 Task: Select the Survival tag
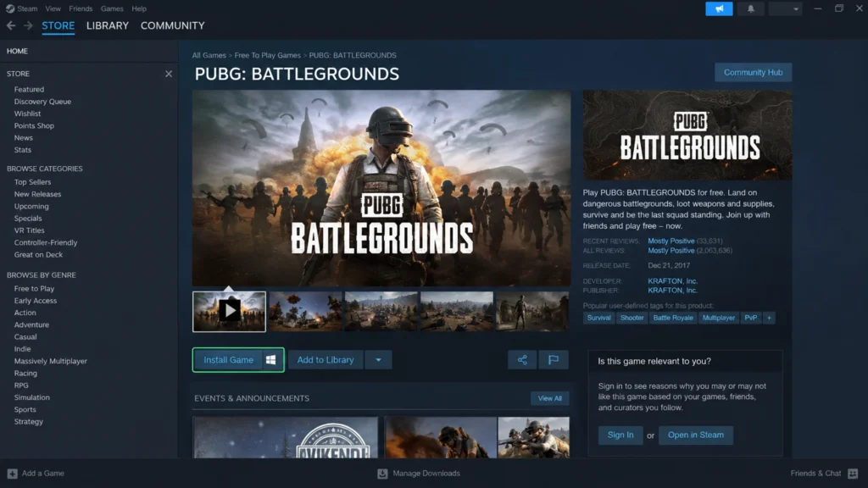[x=599, y=318]
